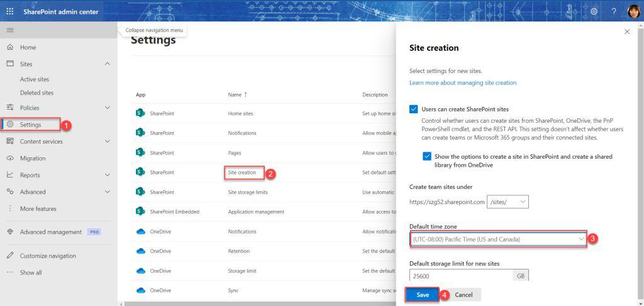Open the Home sites setting

point(240,113)
